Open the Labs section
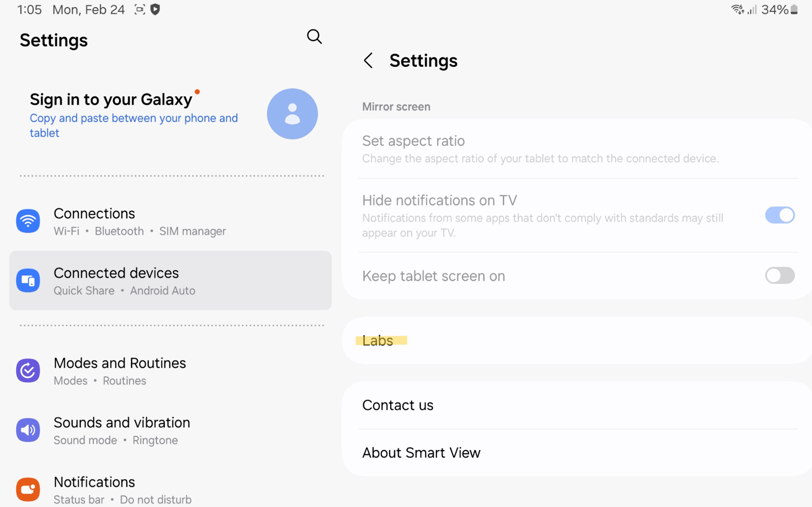Screen dimensions: 812x507 tap(378, 341)
